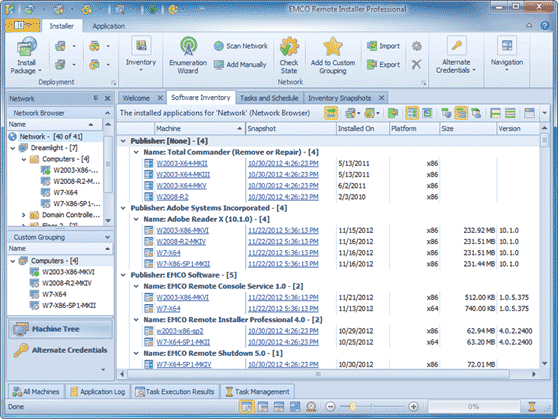Viewport: 558px width, 419px height.
Task: Switch to Tasks and Schedule tab
Action: click(269, 98)
